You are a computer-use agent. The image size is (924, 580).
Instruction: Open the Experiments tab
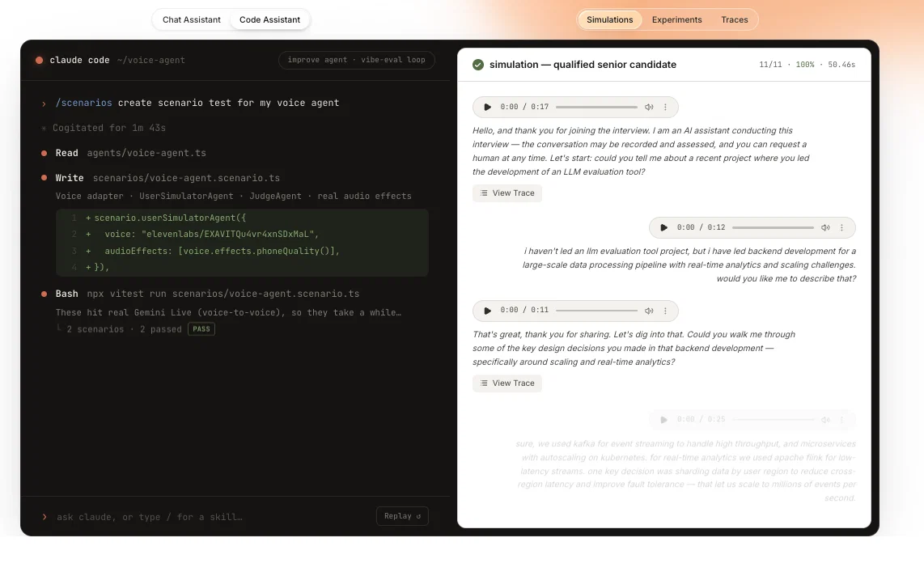pyautogui.click(x=676, y=19)
